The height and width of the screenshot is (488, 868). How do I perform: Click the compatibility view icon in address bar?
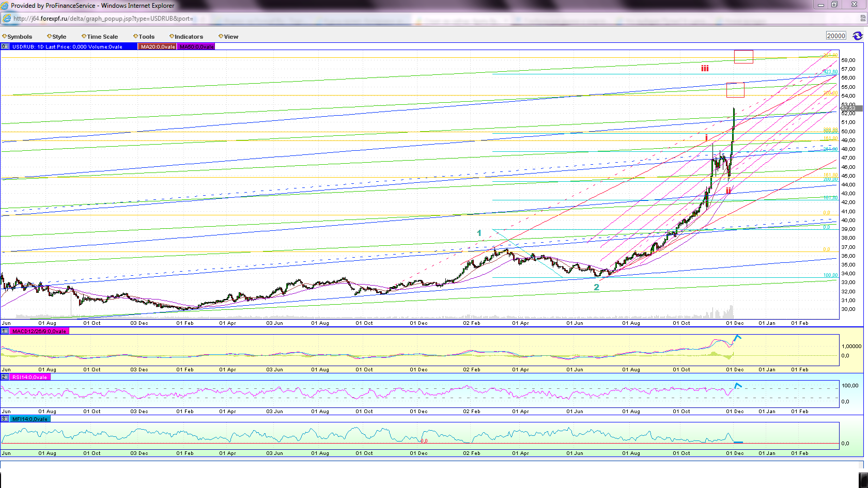(x=863, y=18)
